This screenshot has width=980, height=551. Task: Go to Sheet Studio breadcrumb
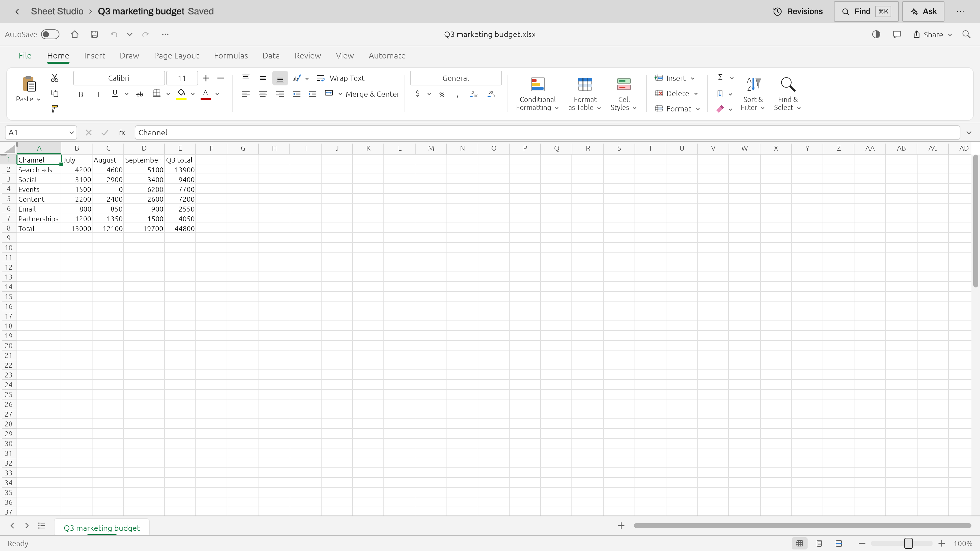click(57, 11)
